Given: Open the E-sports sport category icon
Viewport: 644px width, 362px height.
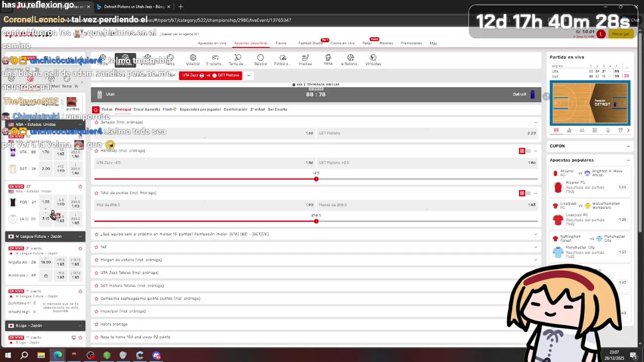Looking at the screenshot, I should 215,60.
